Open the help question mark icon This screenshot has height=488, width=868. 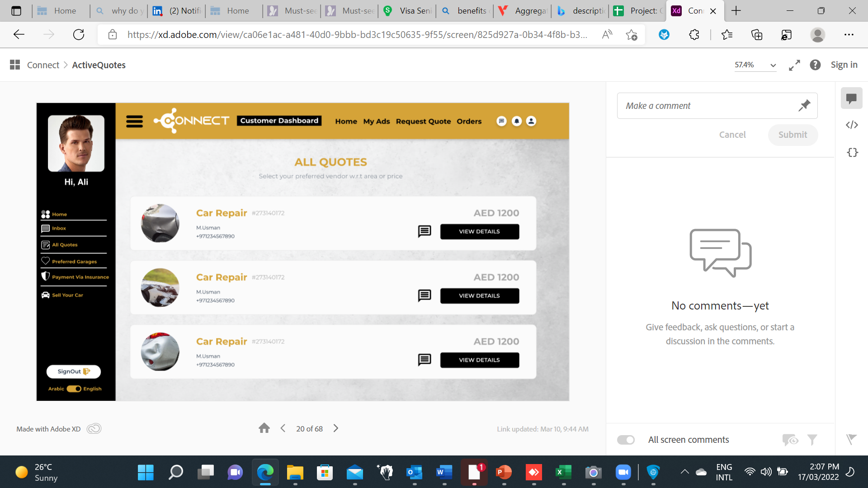pos(815,65)
